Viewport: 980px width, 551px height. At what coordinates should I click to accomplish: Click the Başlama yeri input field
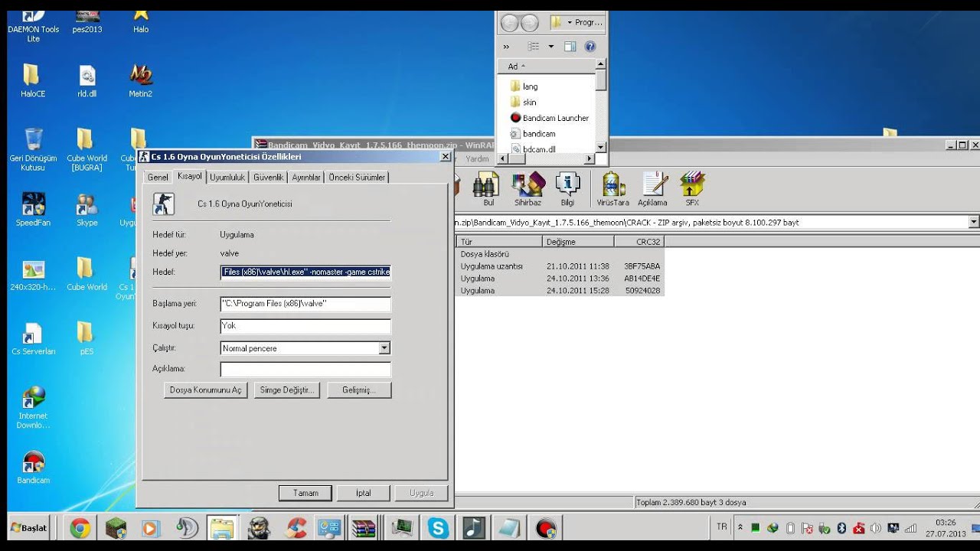305,304
